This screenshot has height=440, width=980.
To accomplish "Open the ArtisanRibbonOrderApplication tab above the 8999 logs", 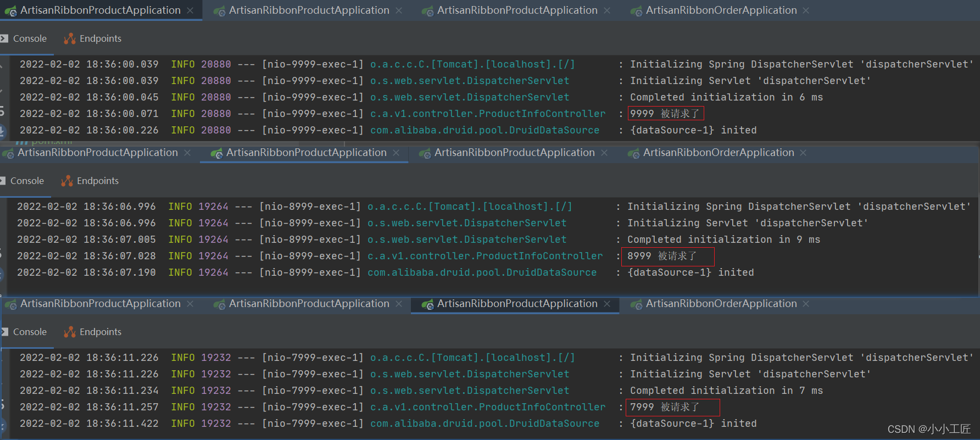I will 718,153.
